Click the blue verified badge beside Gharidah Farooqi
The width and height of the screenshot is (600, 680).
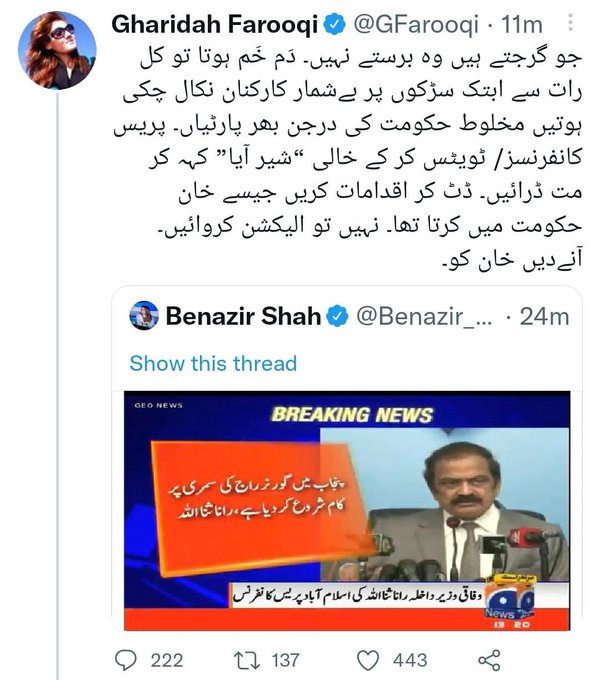[x=334, y=24]
